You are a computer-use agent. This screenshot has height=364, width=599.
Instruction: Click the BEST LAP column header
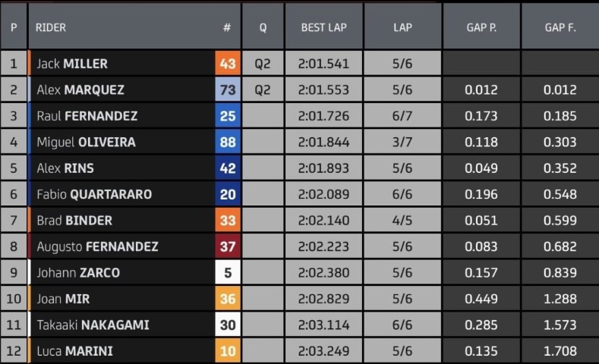coord(323,27)
